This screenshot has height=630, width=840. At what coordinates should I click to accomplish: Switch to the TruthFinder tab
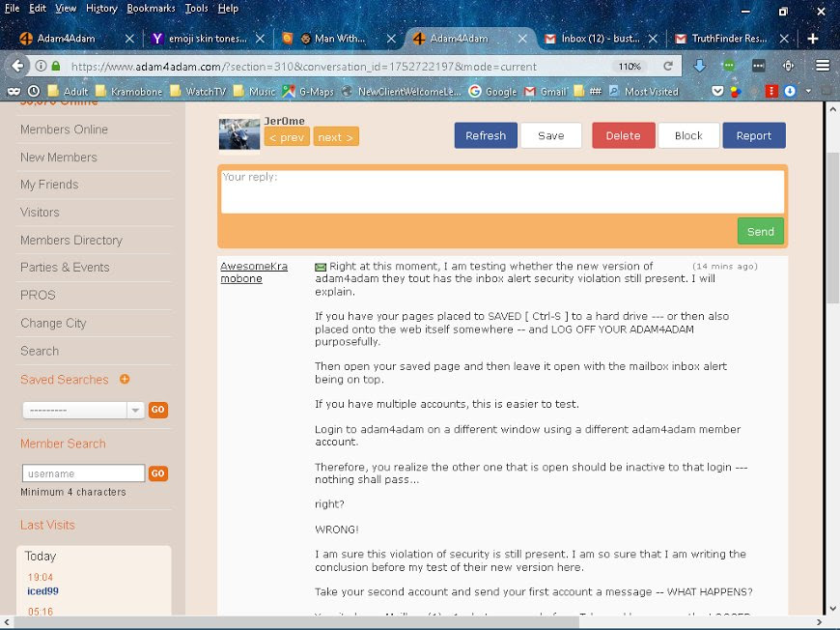730,39
